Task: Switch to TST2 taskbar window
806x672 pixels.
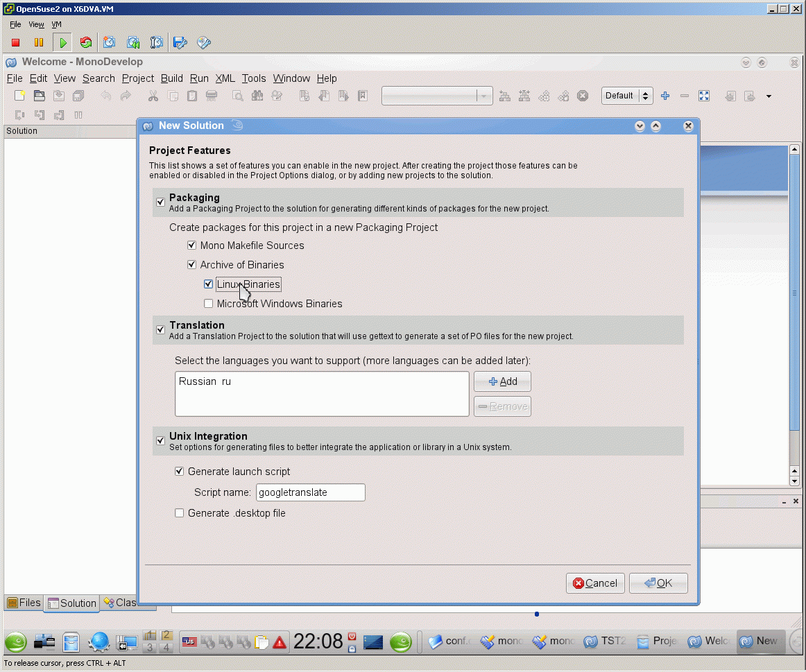Action: (606, 641)
